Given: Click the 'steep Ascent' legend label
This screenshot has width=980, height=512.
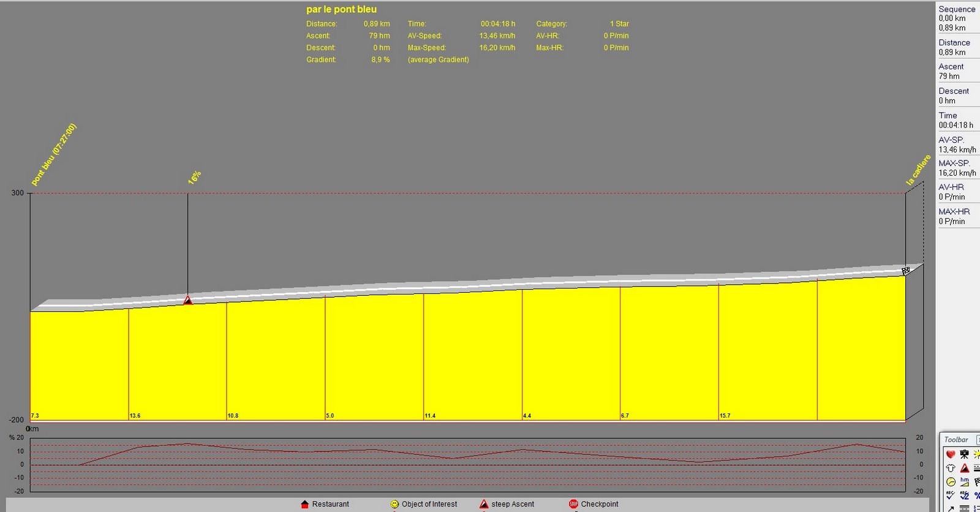Looking at the screenshot, I should point(513,504).
